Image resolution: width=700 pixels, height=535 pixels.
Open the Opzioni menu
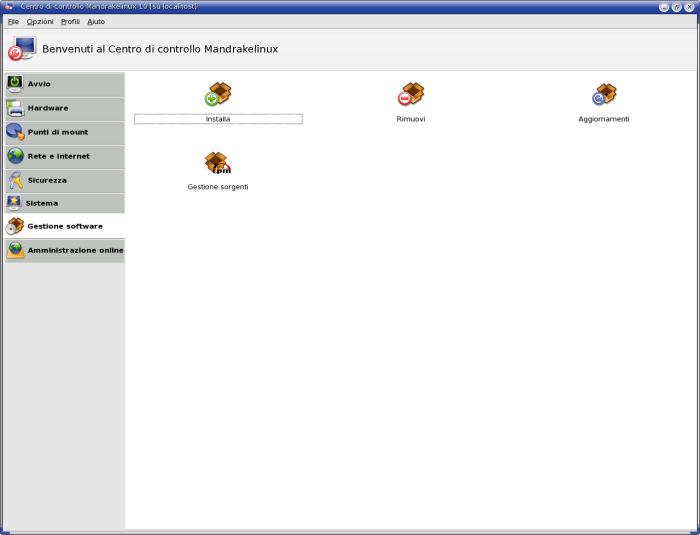click(40, 21)
